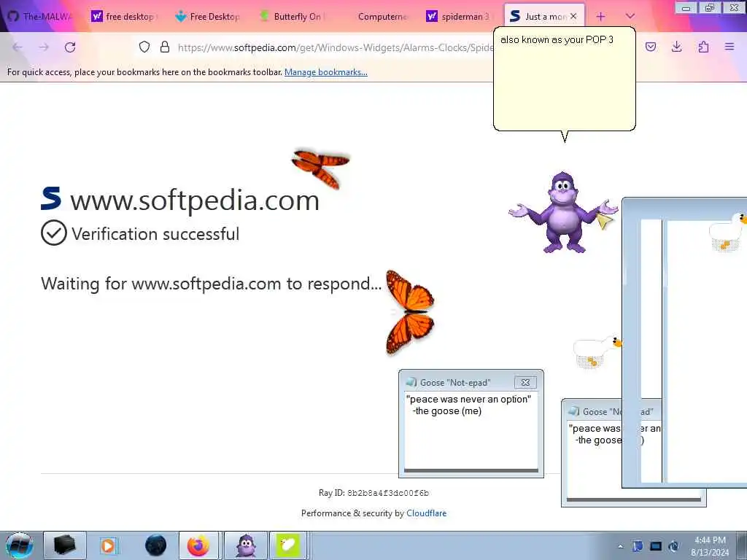This screenshot has height=560, width=747.
Task: Click the network monitor tray icon
Action: [656, 546]
